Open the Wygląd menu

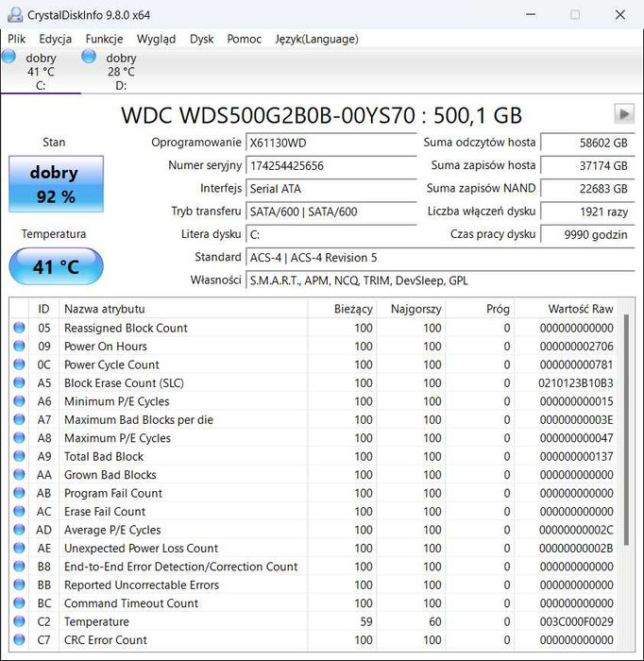coord(156,39)
